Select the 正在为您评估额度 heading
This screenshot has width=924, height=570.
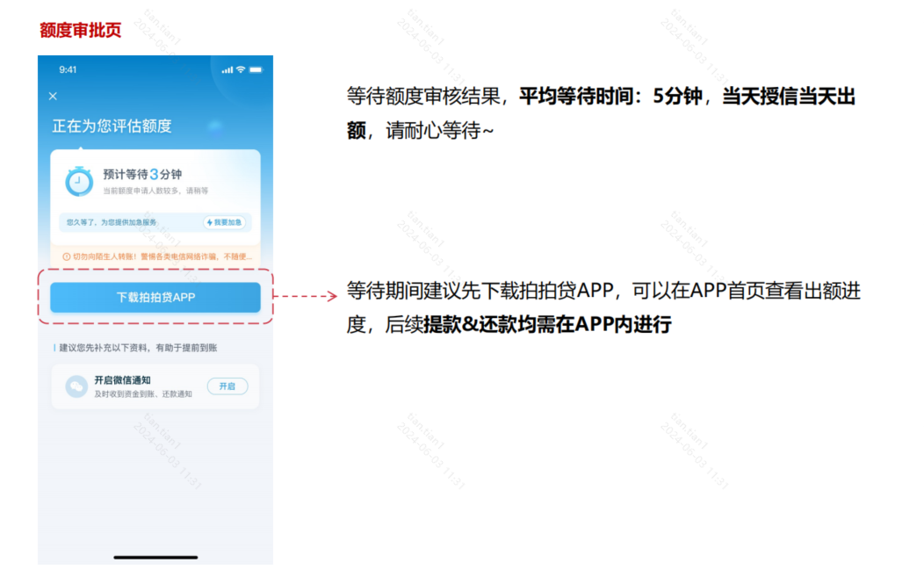pos(112,126)
